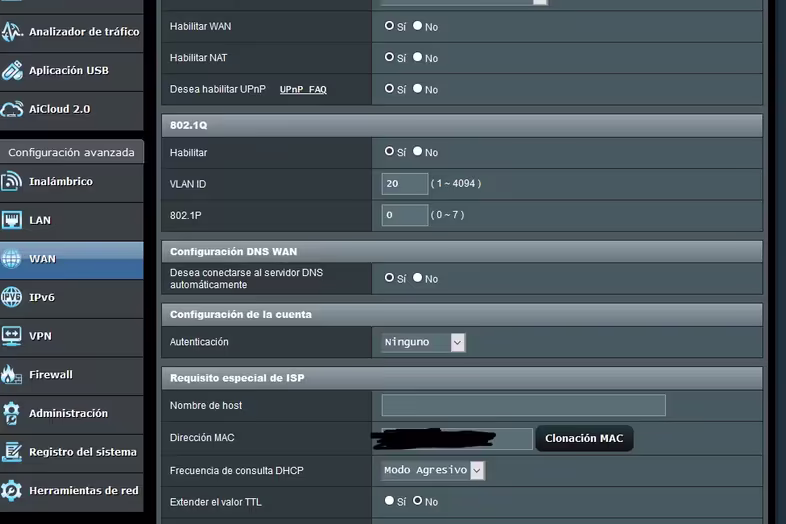The height and width of the screenshot is (524, 786).
Task: Open the VPN menu label
Action: pyautogui.click(x=40, y=336)
